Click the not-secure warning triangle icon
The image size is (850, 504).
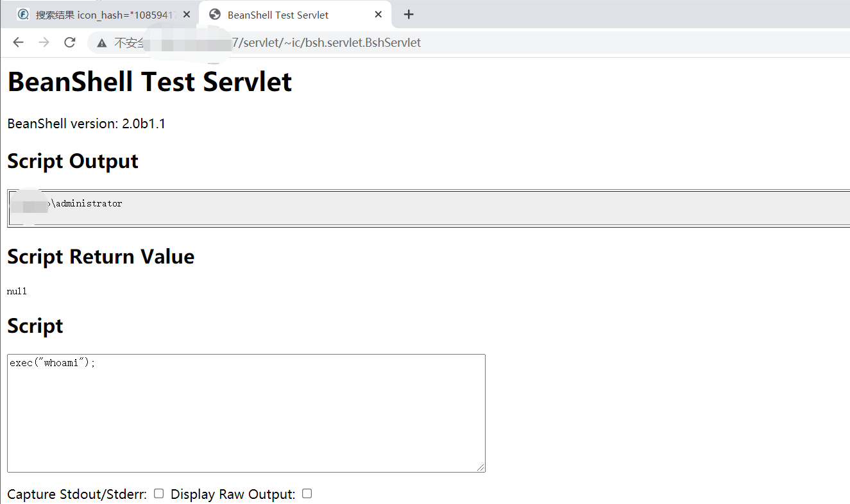[x=101, y=43]
